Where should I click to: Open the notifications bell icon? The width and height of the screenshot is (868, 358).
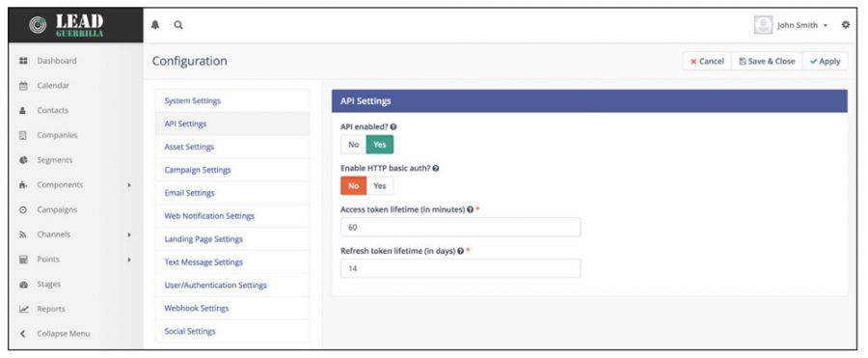click(155, 25)
